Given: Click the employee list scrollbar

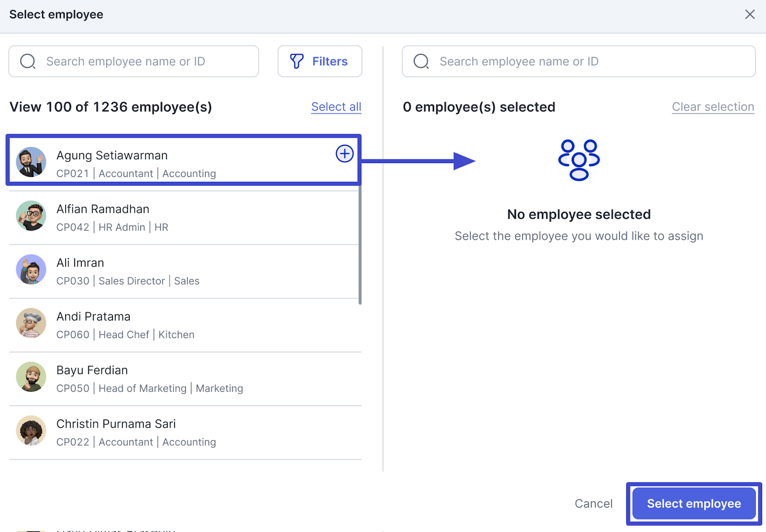Looking at the screenshot, I should (x=360, y=244).
